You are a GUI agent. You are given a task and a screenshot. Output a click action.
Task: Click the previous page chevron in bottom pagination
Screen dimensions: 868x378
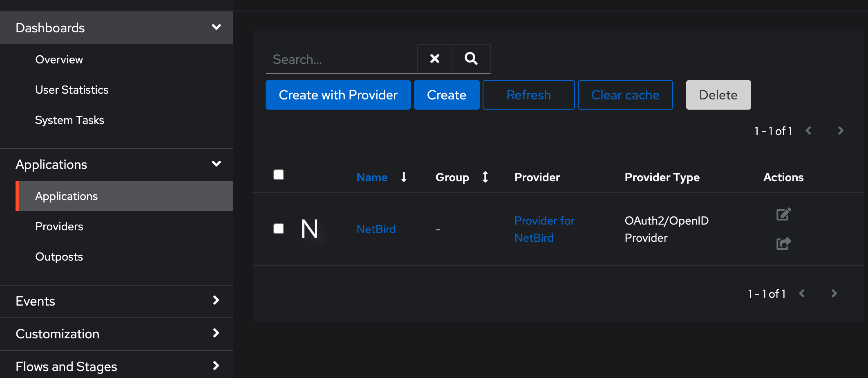click(x=802, y=293)
